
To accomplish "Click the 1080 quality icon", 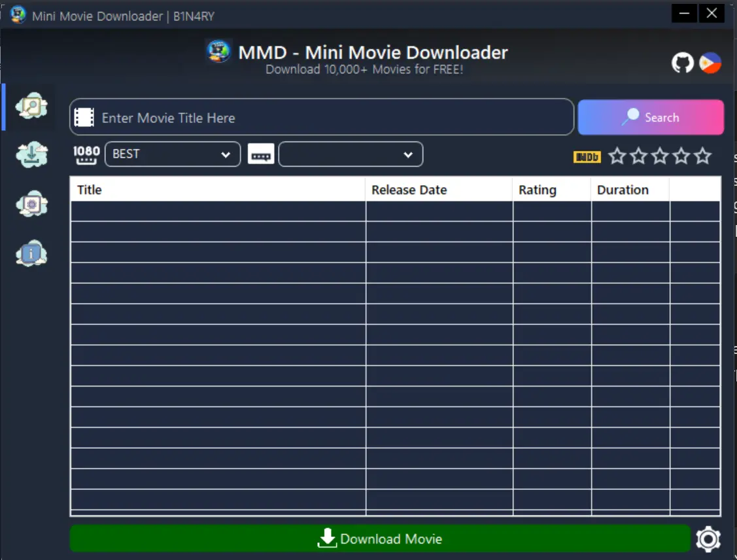I will [x=86, y=154].
